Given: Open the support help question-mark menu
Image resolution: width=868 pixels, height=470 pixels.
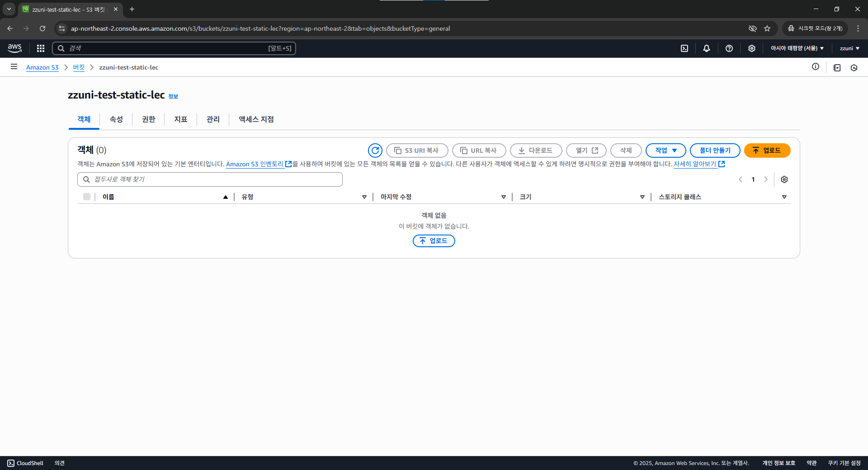Looking at the screenshot, I should coord(729,48).
